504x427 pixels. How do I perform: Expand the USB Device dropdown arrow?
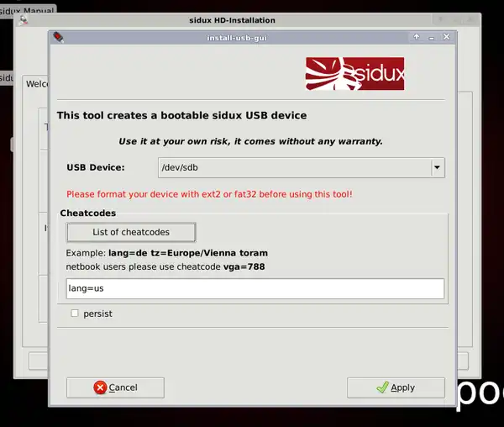click(x=437, y=168)
